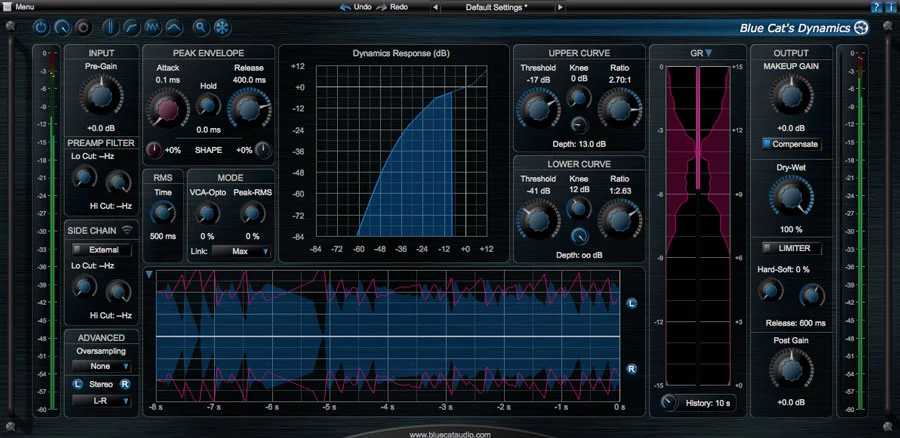
Task: Click the Redo arrow
Action: [x=382, y=7]
